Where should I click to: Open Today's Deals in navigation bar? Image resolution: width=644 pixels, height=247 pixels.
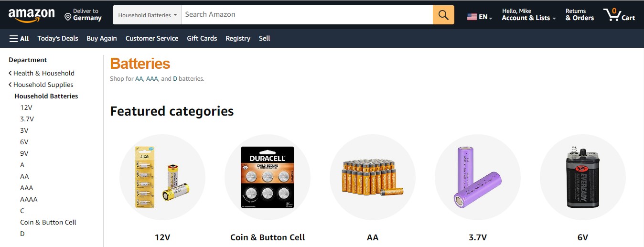[58, 38]
